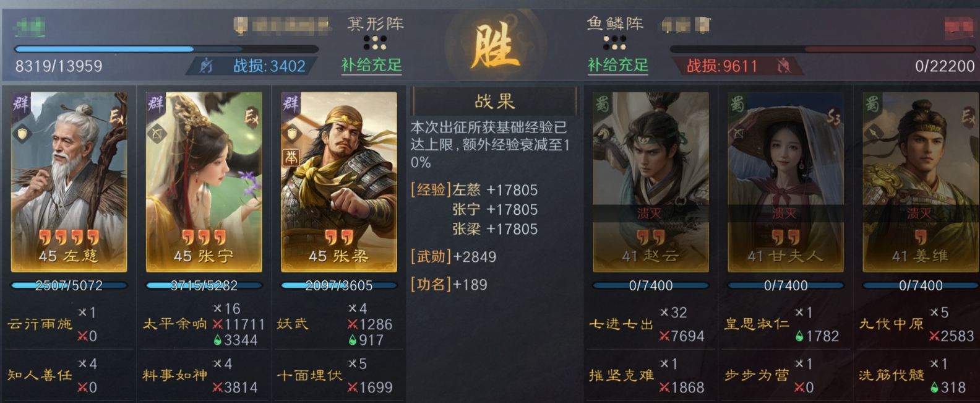Viewport: 980px width, 403px height.
Task: Select the 战果 results tab header
Action: pos(494,102)
